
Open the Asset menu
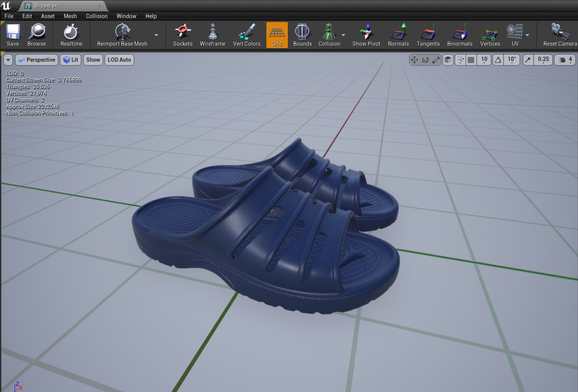(48, 16)
